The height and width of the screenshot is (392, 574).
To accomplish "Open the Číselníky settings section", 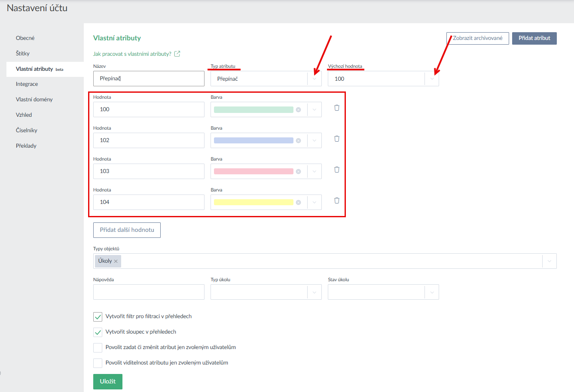I will point(27,131).
